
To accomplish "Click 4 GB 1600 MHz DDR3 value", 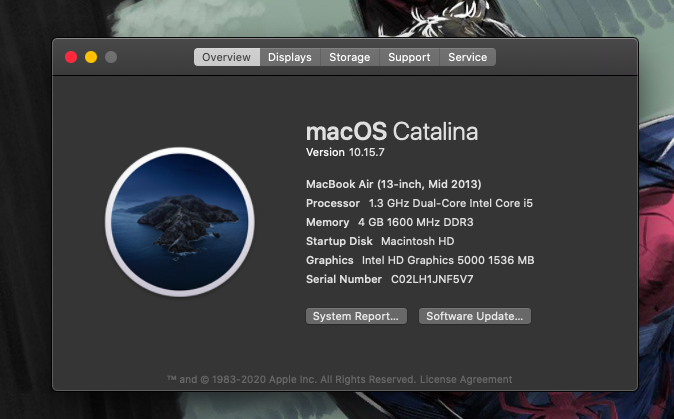I will click(x=416, y=222).
